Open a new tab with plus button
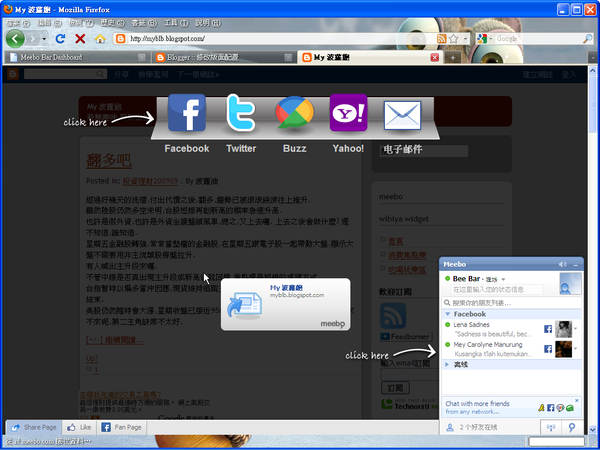Image resolution: width=600 pixels, height=450 pixels. [453, 57]
